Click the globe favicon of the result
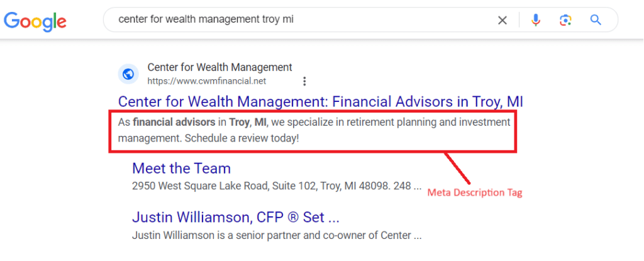 [128, 74]
